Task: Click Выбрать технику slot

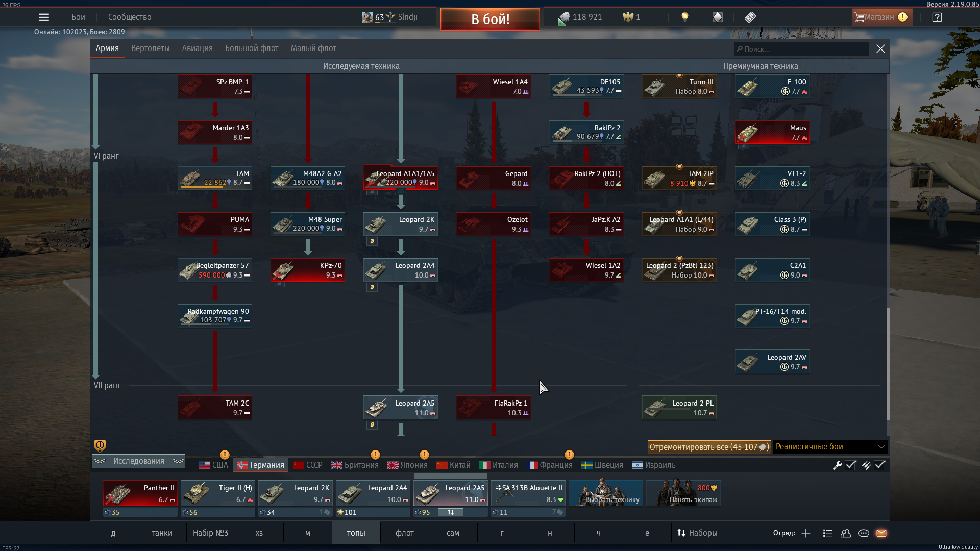Action: (x=606, y=493)
